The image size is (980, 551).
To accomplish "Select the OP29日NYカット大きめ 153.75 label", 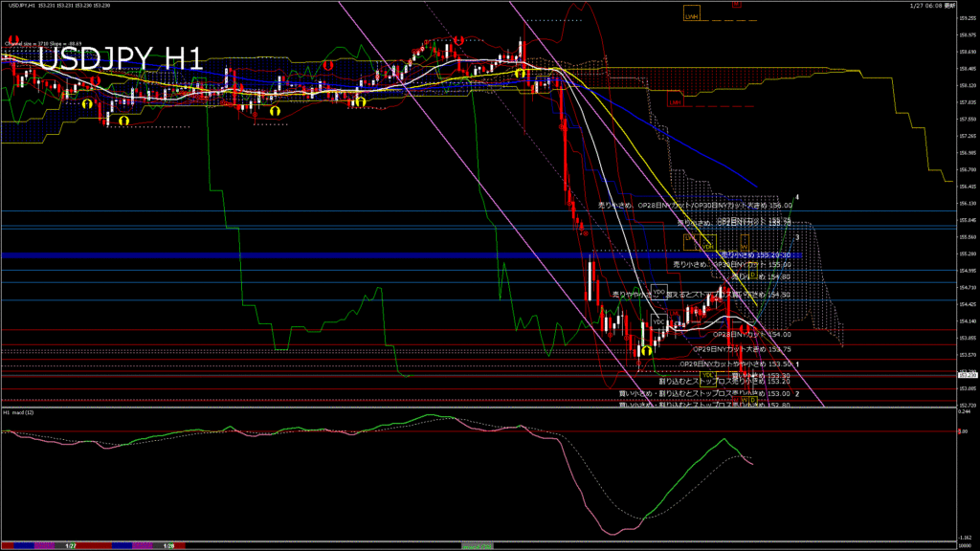I will click(742, 350).
